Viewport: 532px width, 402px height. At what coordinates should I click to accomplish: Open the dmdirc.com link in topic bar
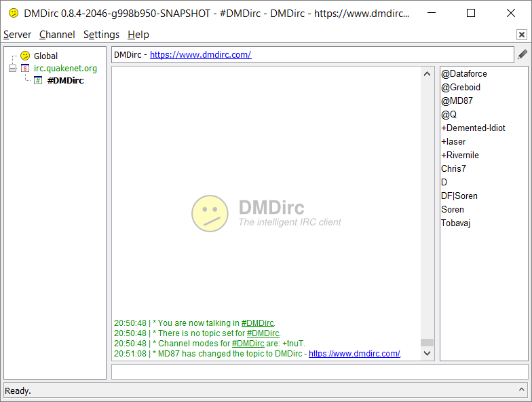point(200,55)
